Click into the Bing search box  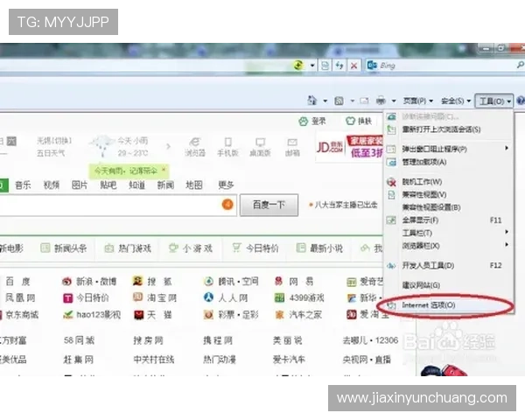tap(445, 66)
